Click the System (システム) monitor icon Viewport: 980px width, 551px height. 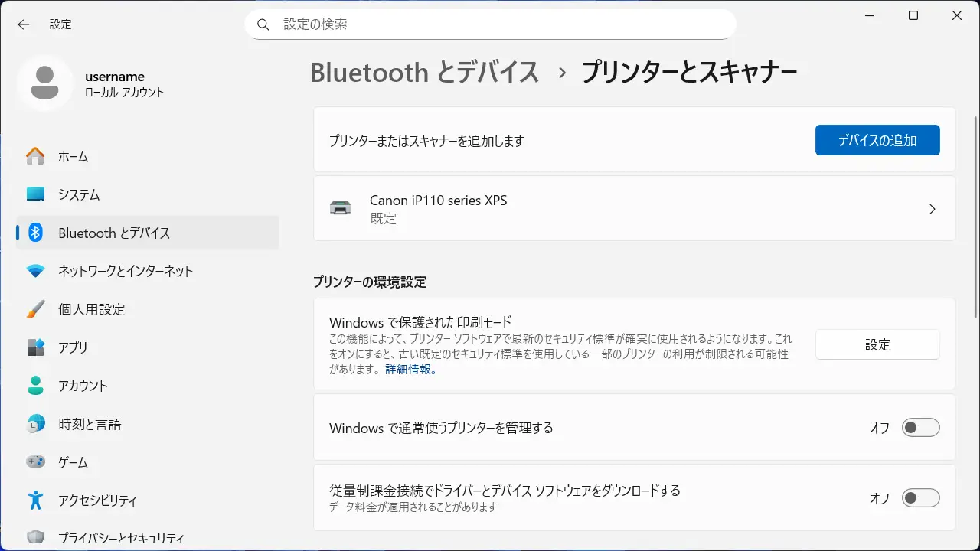click(35, 194)
